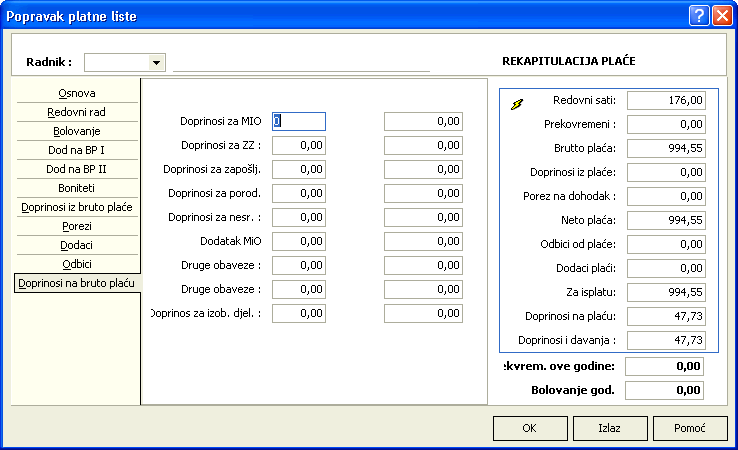Click the lightning bolt icon beside Redovni sati

(x=517, y=103)
